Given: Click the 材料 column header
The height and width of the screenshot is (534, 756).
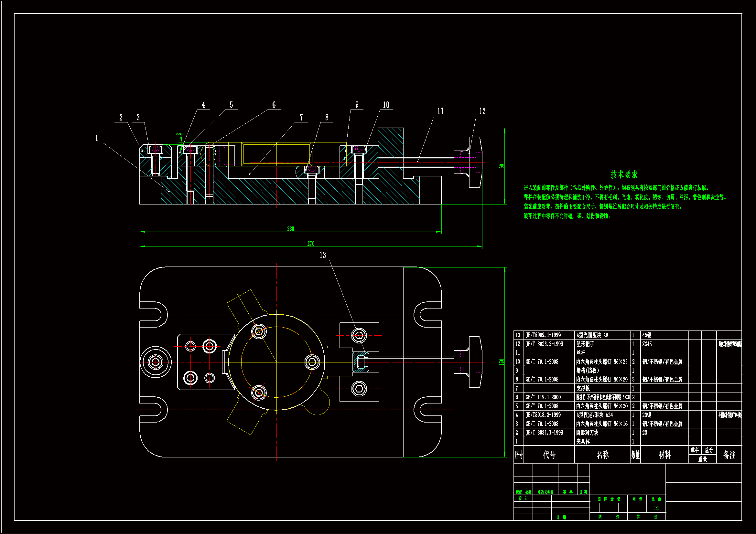Looking at the screenshot, I should (x=664, y=455).
